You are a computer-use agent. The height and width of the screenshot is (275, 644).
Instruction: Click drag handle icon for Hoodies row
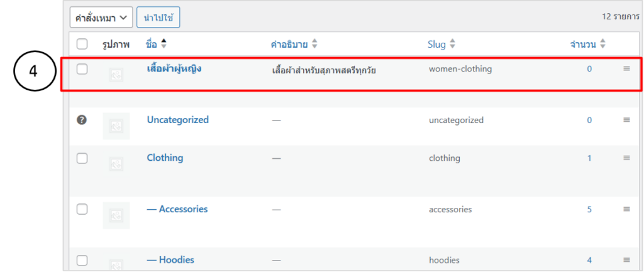[626, 260]
